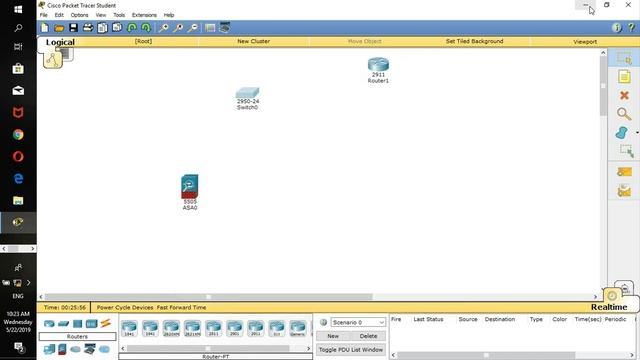The height and width of the screenshot is (360, 640).
Task: Expand hidden system tray icons chevron
Action: click(x=29, y=282)
